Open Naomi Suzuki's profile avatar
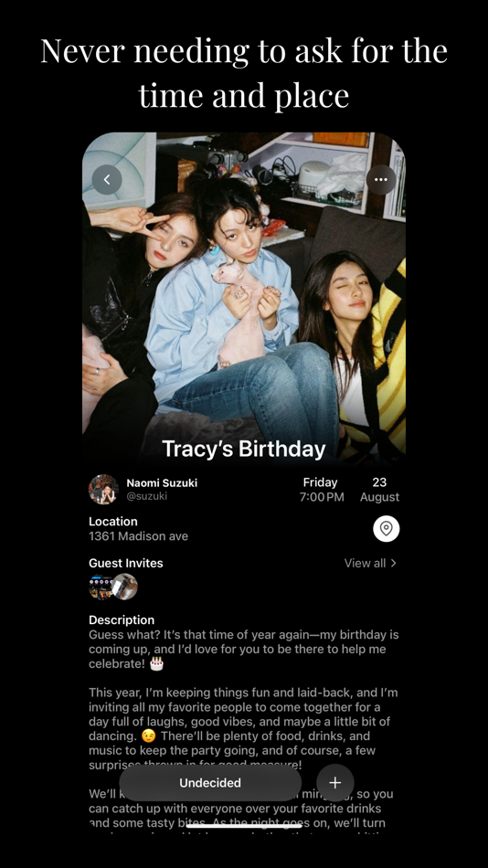The height and width of the screenshot is (868, 488). coord(103,490)
